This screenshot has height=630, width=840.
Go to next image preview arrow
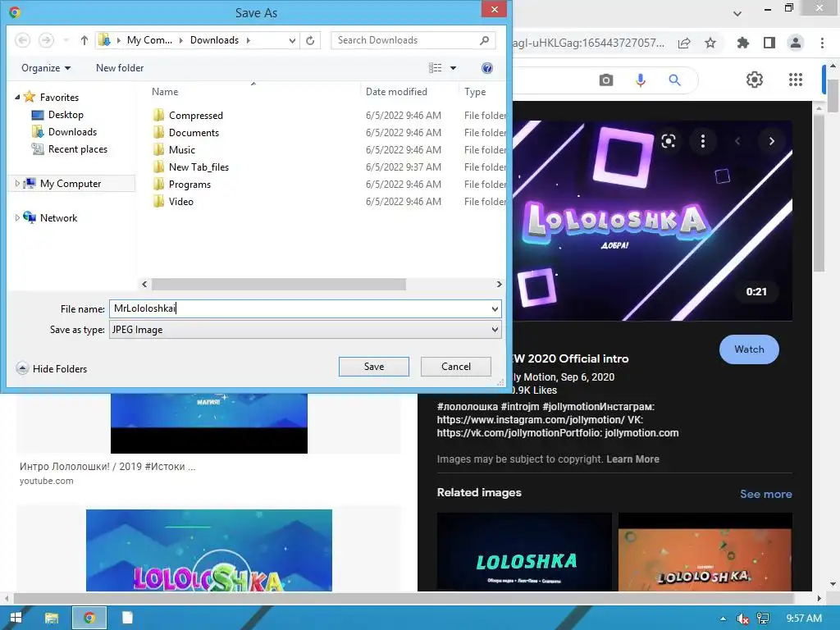771,141
